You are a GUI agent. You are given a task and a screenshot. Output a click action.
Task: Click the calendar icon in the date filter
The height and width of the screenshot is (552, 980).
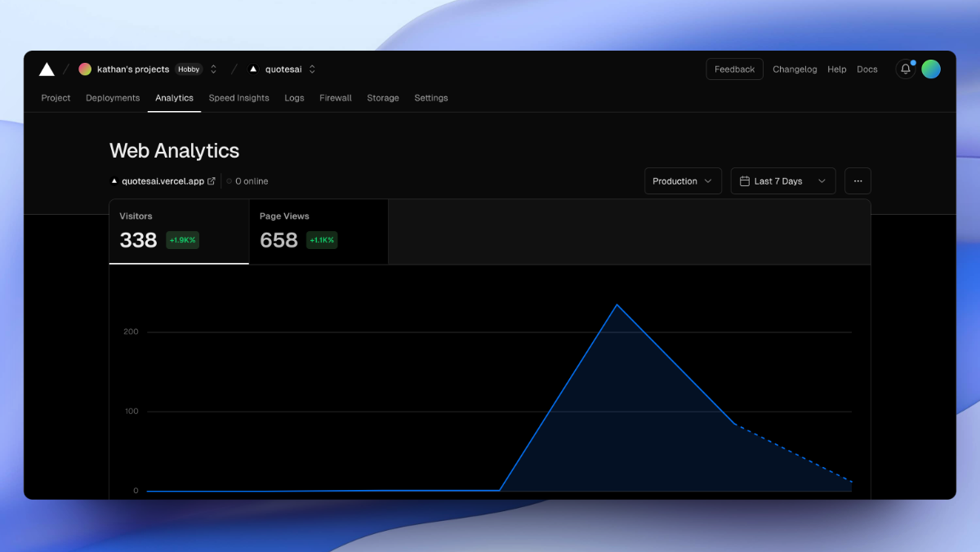coord(746,180)
